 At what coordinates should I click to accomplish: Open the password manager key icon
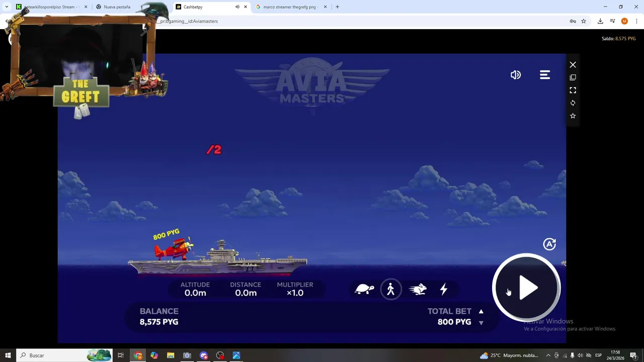point(573,21)
